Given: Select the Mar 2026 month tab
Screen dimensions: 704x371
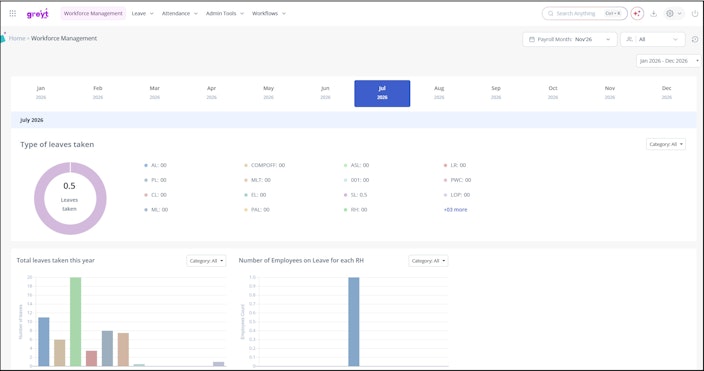Looking at the screenshot, I should [154, 93].
